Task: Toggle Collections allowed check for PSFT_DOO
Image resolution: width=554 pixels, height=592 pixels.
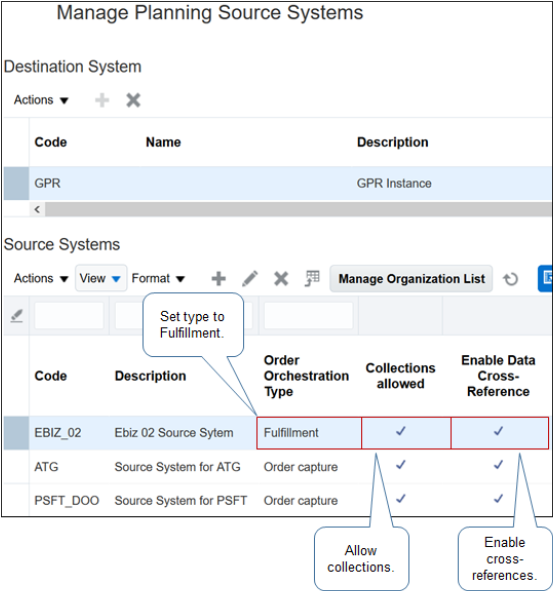Action: [401, 499]
